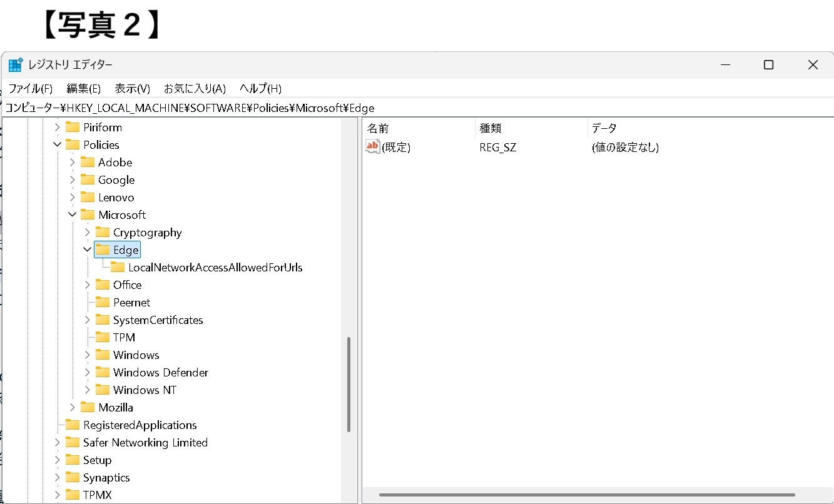Expand the Office key
The width and height of the screenshot is (834, 504).
[88, 285]
